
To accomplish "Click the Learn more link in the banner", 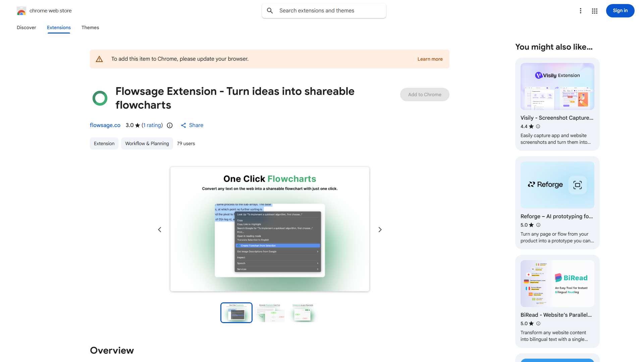I will pyautogui.click(x=430, y=59).
